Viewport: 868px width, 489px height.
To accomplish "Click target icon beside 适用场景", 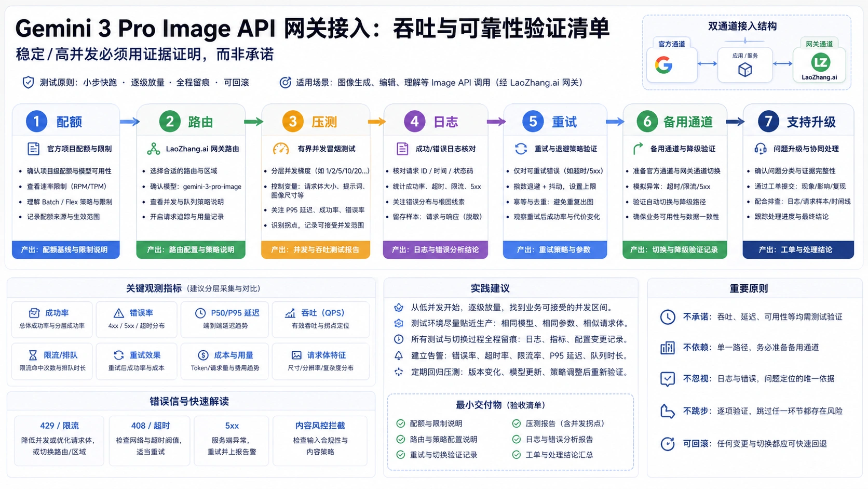I will point(285,82).
